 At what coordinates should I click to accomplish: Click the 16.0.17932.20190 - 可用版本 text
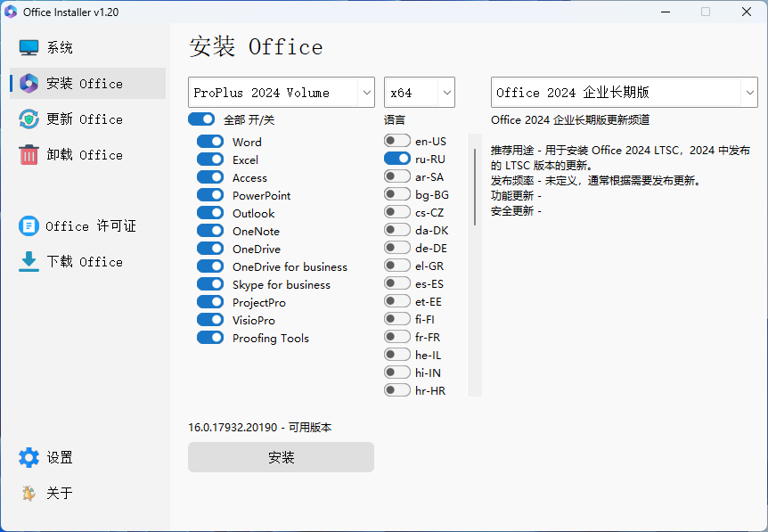(x=259, y=427)
